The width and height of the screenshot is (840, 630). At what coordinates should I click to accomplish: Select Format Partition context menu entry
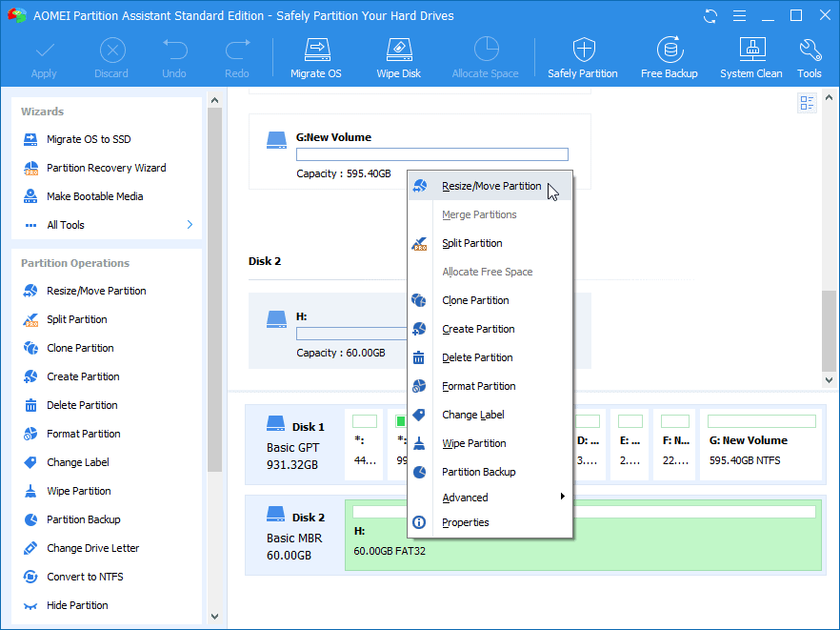490,386
